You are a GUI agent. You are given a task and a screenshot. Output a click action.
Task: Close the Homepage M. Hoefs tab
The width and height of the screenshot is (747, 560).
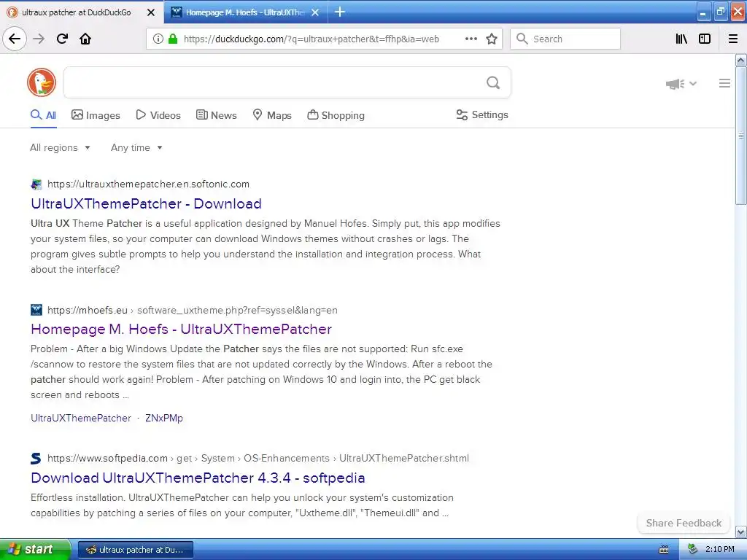pos(315,12)
